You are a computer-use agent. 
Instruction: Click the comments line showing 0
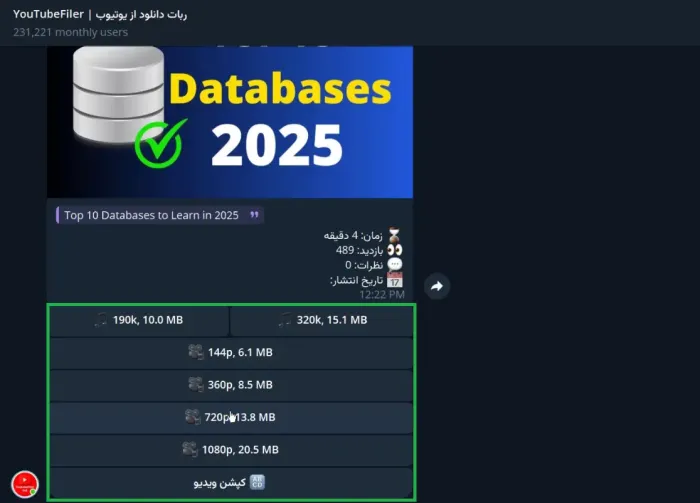(373, 265)
